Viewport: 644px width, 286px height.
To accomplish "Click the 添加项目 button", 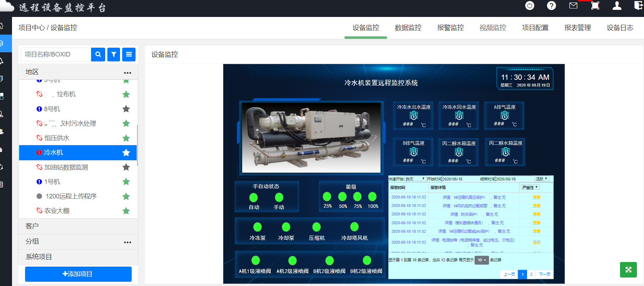I will tap(78, 274).
